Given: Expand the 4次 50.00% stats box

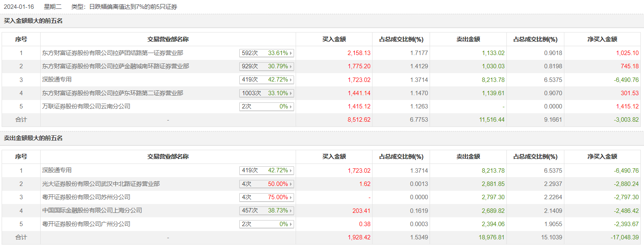Looking at the screenshot, I should [266, 184].
